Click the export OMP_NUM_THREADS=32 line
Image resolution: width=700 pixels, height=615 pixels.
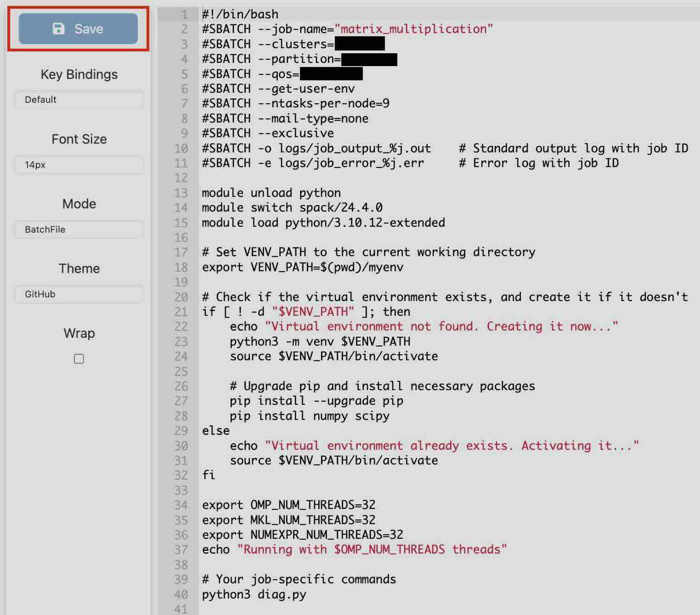pyautogui.click(x=288, y=505)
